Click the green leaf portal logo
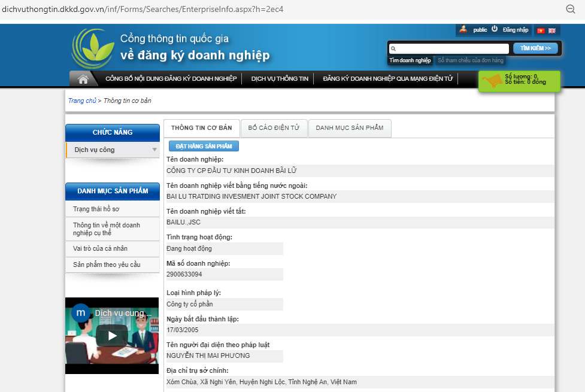The height and width of the screenshot is (392, 585). pyautogui.click(x=92, y=48)
